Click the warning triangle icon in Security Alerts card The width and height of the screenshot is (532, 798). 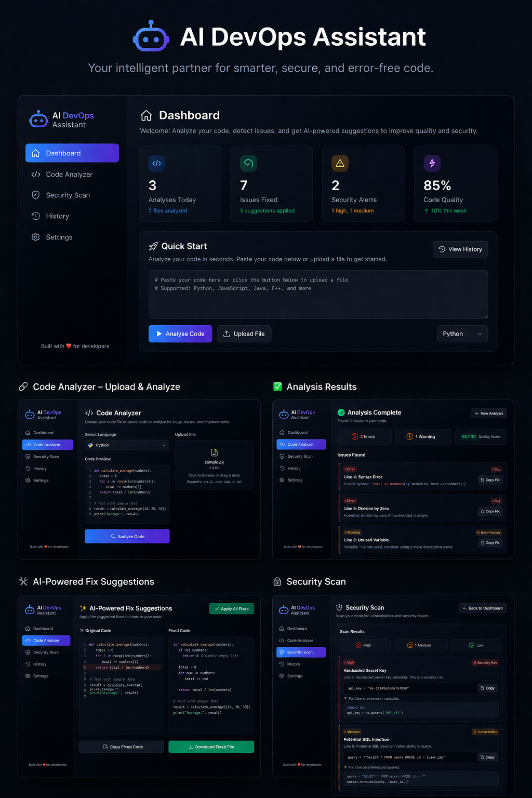340,163
